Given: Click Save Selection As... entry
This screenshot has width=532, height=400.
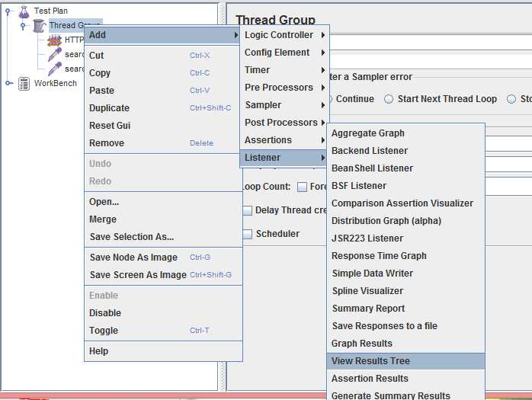Looking at the screenshot, I should pos(163,237).
